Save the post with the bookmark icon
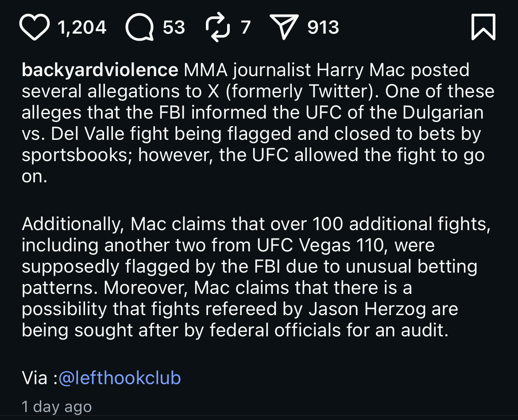Screen dimensions: 518x420 pyautogui.click(x=483, y=27)
